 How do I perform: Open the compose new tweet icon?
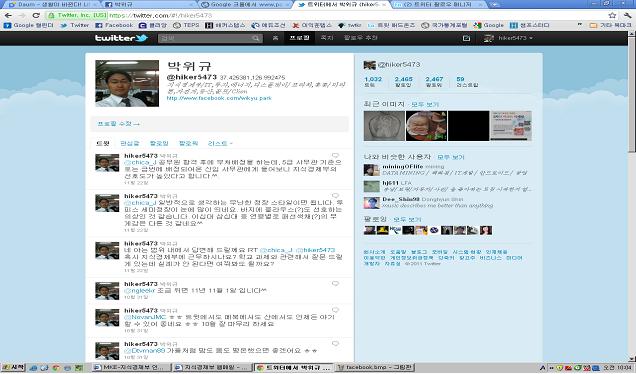click(466, 38)
